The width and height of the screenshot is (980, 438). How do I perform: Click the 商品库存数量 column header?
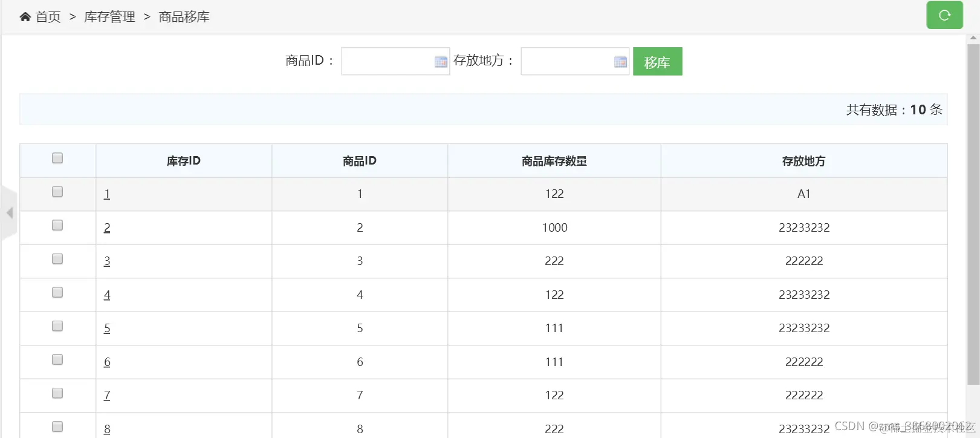click(x=554, y=161)
